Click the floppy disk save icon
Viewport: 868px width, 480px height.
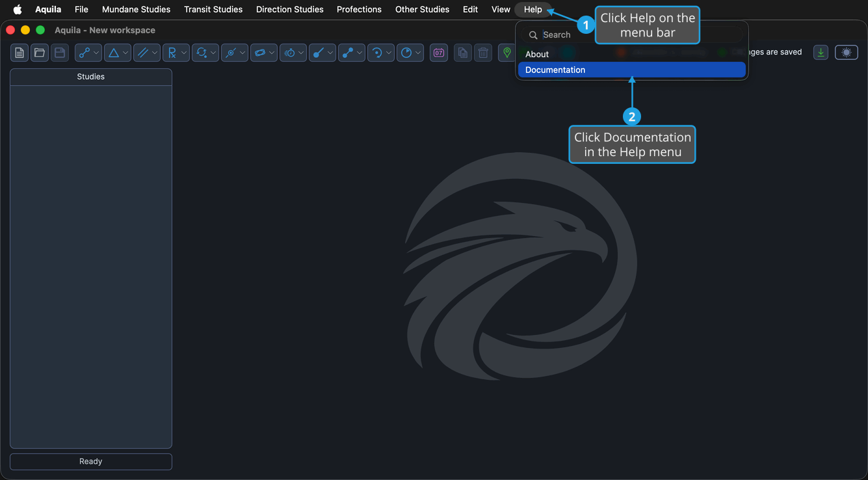(60, 53)
